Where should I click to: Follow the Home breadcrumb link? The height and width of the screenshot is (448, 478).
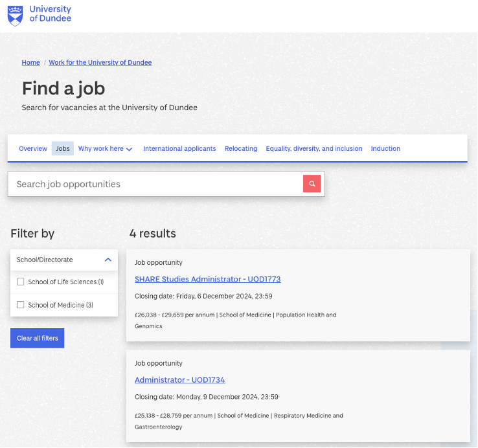coord(30,63)
